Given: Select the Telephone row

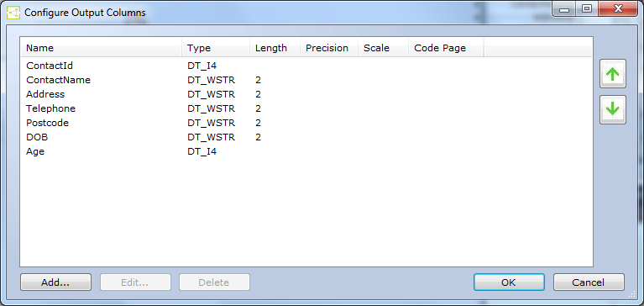Looking at the screenshot, I should coord(306,108).
